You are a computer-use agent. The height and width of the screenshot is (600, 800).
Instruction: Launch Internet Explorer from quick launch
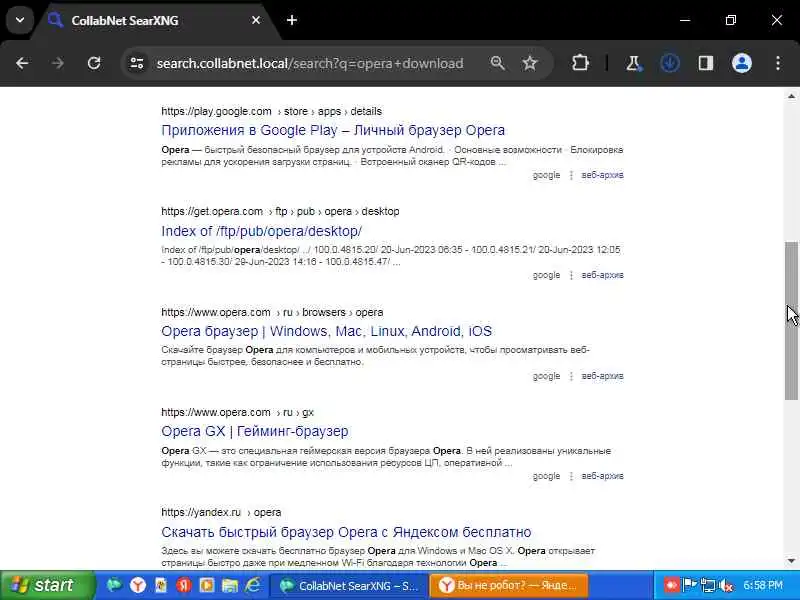click(x=253, y=585)
